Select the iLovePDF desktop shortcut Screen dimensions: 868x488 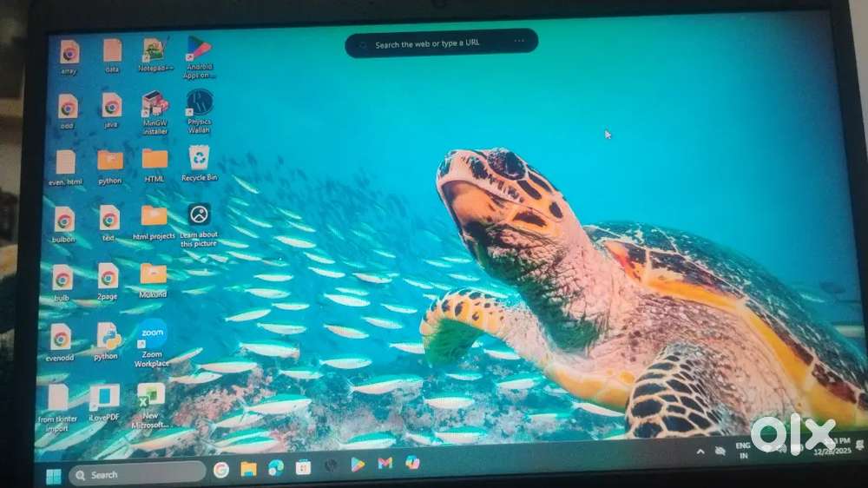[103, 399]
